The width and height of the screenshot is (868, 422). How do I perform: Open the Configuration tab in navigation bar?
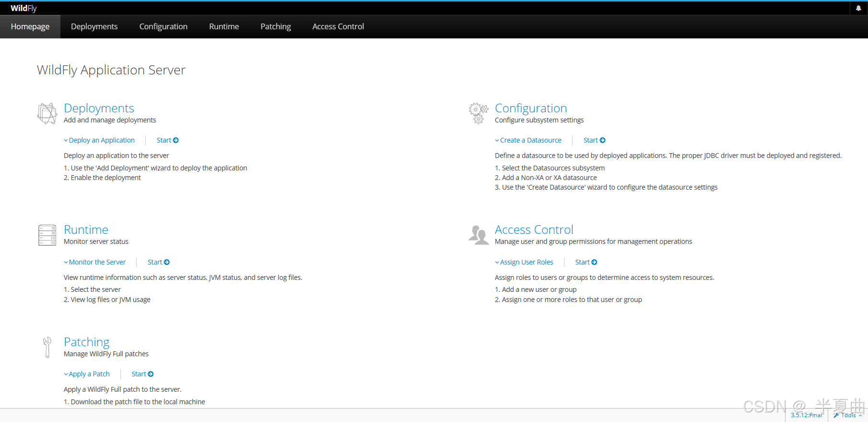tap(164, 26)
